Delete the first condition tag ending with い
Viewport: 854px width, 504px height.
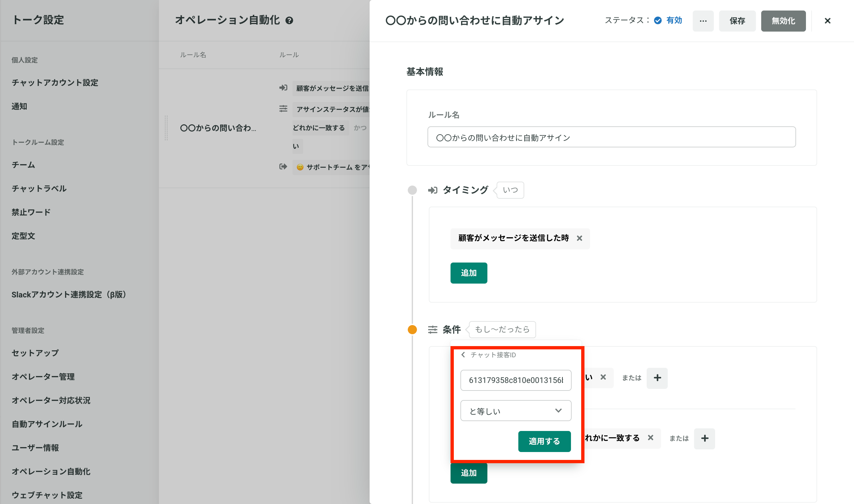pos(603,377)
